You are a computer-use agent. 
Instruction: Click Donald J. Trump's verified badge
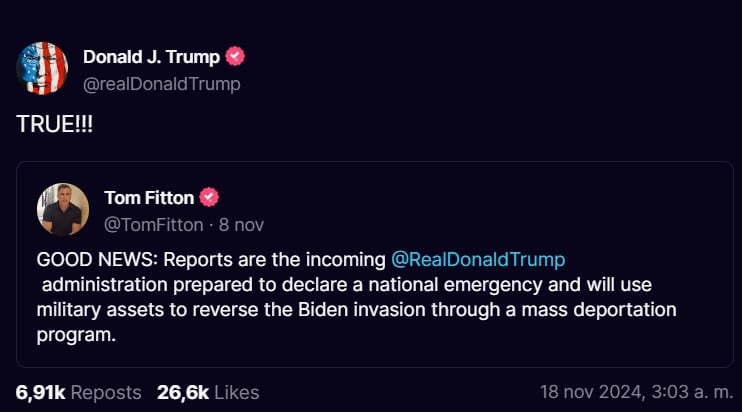point(236,57)
